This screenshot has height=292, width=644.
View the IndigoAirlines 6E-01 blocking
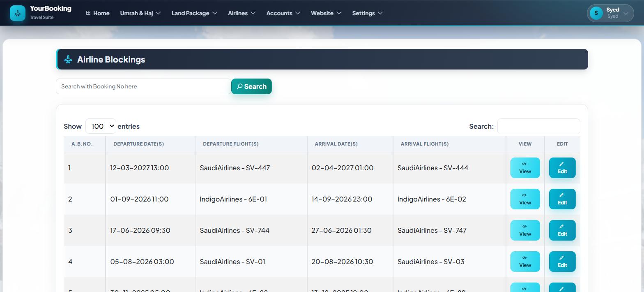click(x=525, y=199)
